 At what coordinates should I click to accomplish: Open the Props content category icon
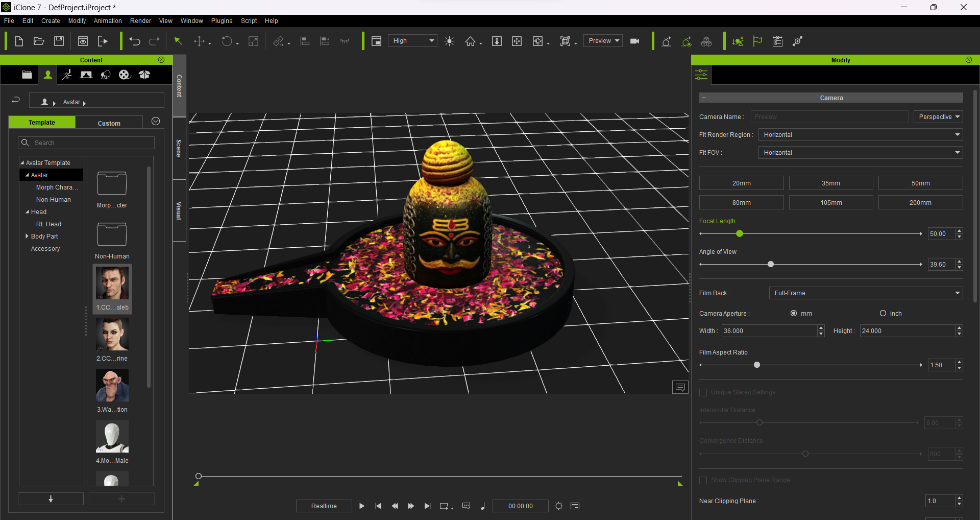click(144, 75)
